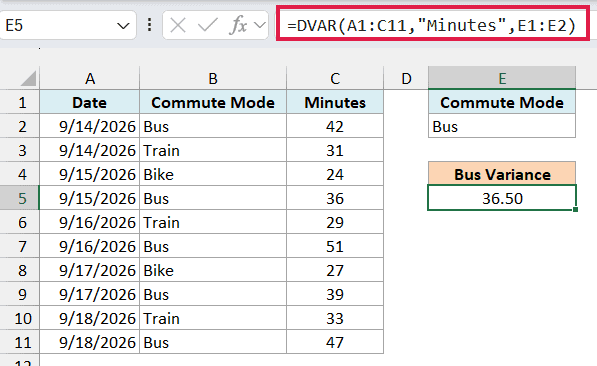Expand the Name Box dropdown arrow
The image size is (597, 366).
click(x=123, y=26)
